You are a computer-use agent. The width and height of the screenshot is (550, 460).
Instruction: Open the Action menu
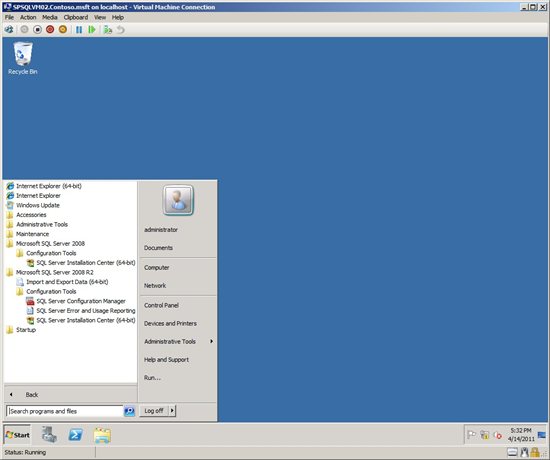tap(28, 17)
